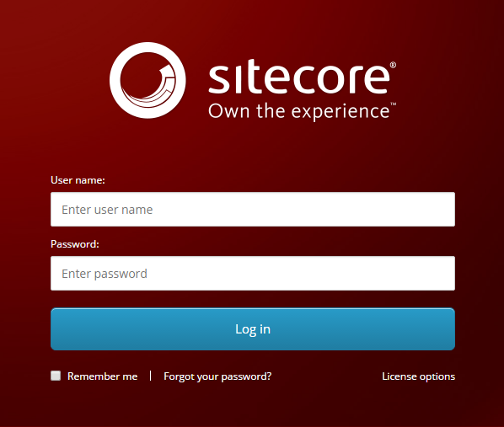Focus the User name input field
Screen dimensions: 504x427
click(253, 209)
